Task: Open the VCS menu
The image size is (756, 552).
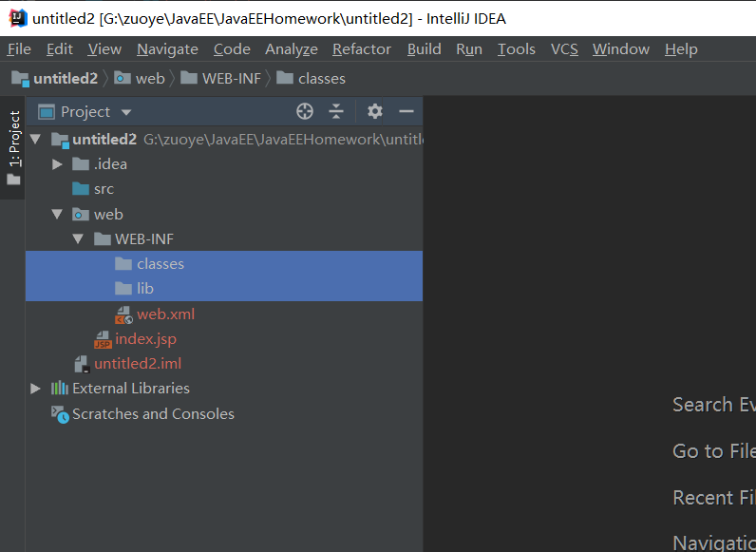Action: pyautogui.click(x=564, y=49)
